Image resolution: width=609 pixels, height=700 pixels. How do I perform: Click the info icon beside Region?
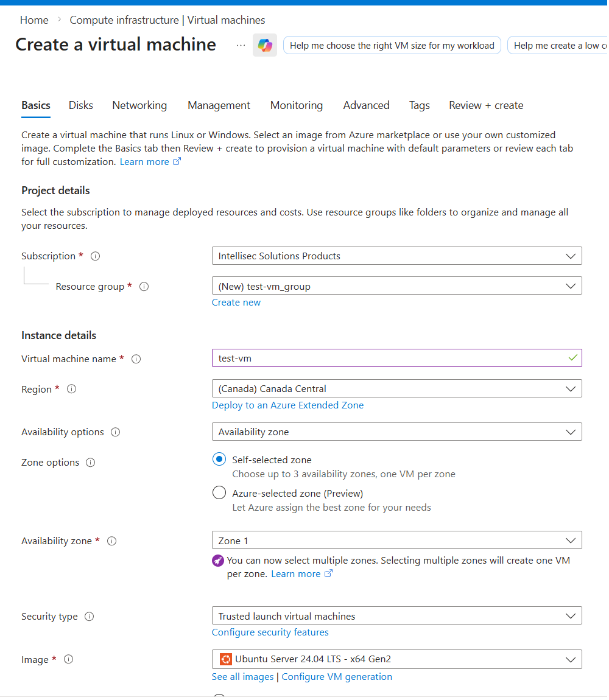click(71, 389)
